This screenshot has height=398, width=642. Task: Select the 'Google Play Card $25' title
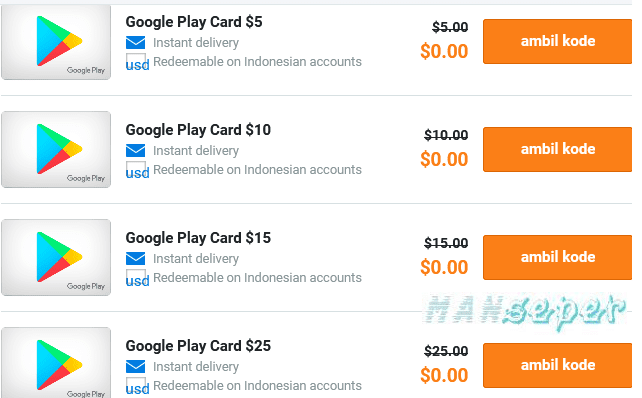(x=198, y=346)
